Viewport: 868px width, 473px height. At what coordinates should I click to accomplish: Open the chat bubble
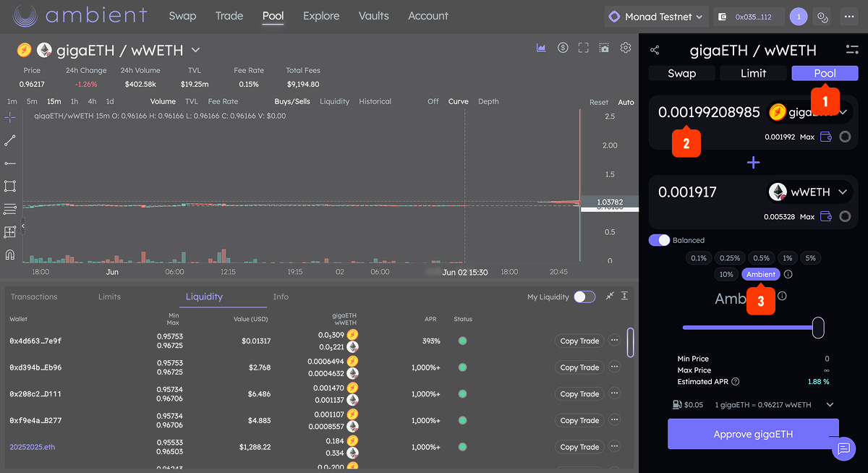(843, 449)
